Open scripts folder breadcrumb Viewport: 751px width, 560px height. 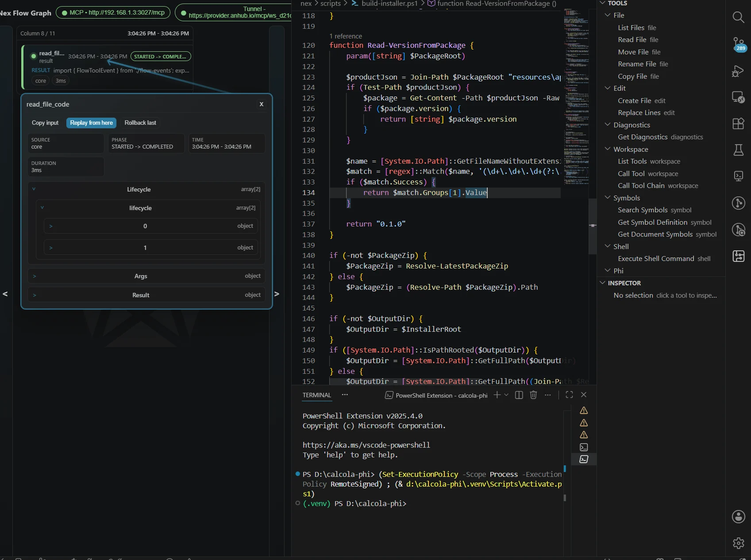331,4
